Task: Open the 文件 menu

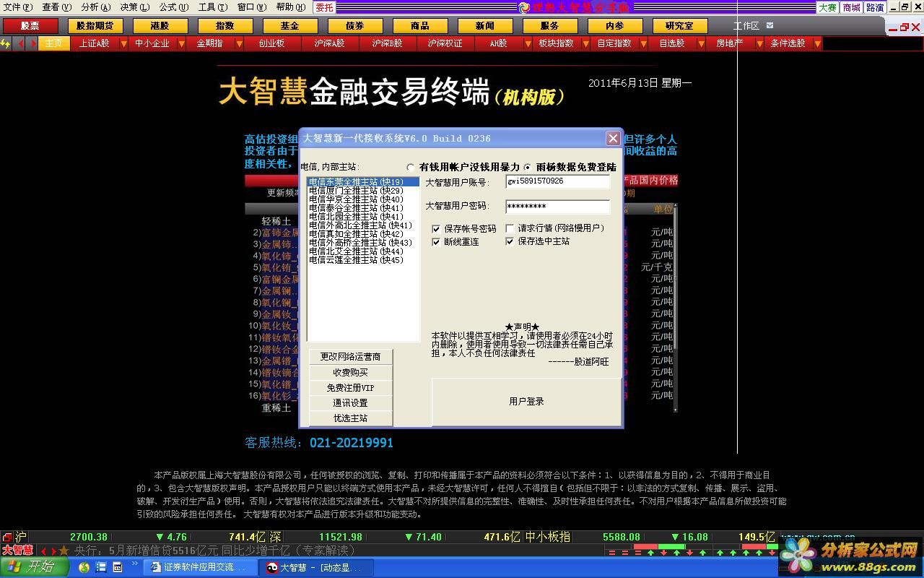Action: click(18, 7)
